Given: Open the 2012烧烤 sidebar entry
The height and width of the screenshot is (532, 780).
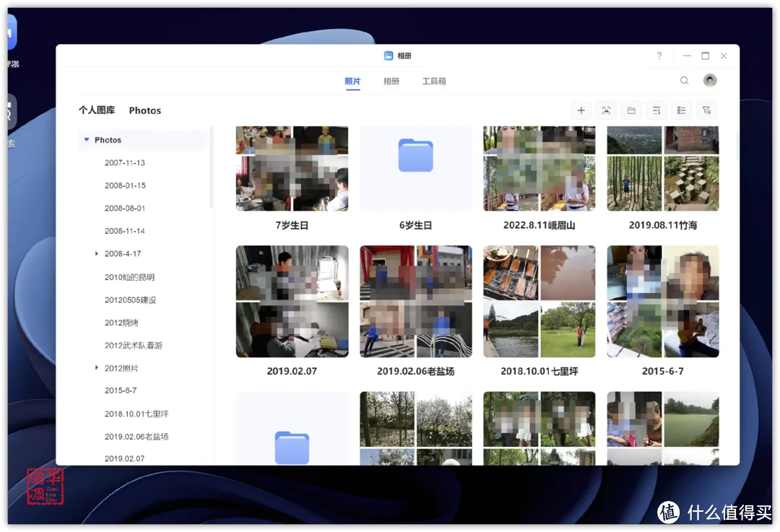Looking at the screenshot, I should (120, 322).
